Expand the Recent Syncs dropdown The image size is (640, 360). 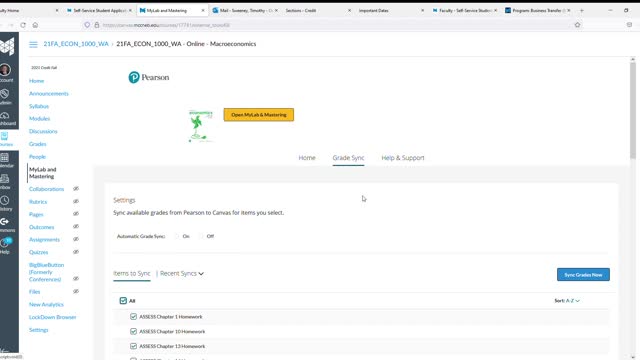[182, 273]
